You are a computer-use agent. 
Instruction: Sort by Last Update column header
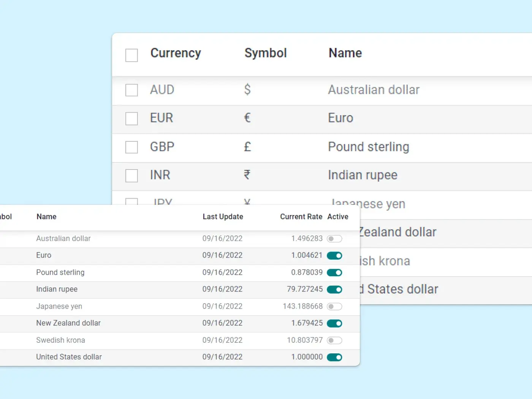[x=223, y=217]
